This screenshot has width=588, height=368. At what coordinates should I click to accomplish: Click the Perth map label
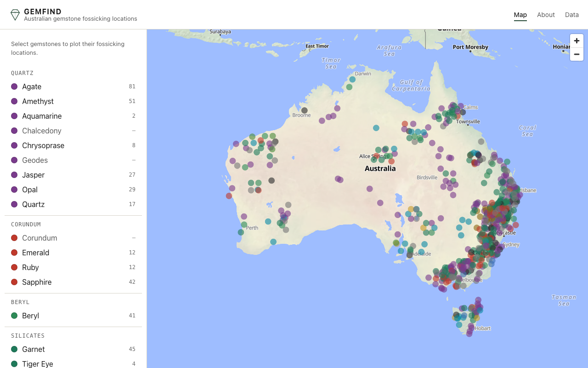tap(252, 228)
